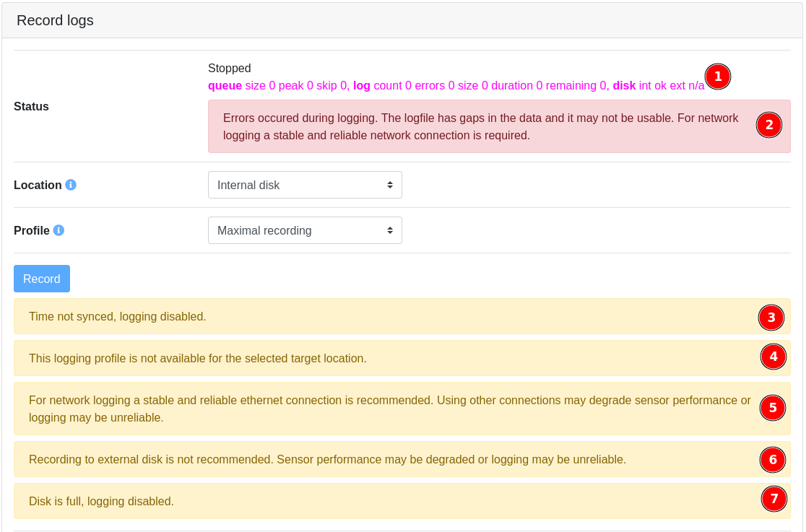Image resolution: width=806 pixels, height=532 pixels.
Task: Click red marker number 3
Action: click(x=771, y=317)
